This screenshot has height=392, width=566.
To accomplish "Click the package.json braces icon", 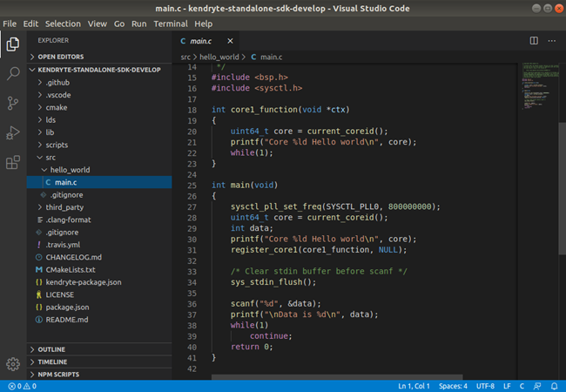I will [x=39, y=308].
